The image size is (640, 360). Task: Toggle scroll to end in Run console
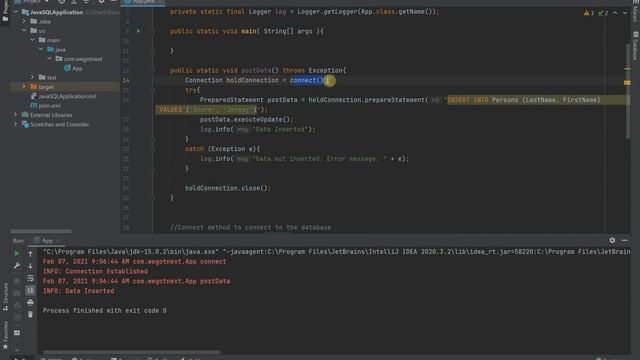[x=30, y=290]
